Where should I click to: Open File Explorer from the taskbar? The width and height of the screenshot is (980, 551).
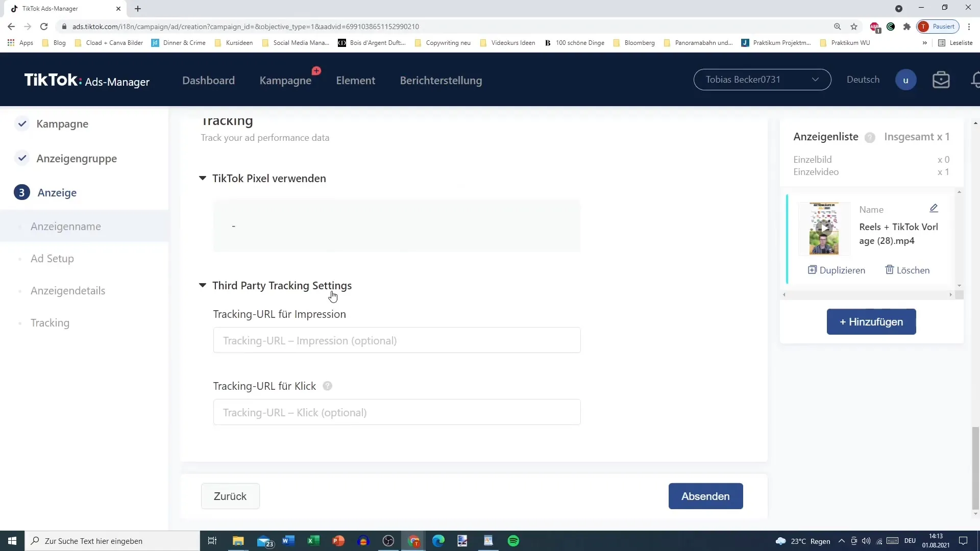tap(238, 541)
